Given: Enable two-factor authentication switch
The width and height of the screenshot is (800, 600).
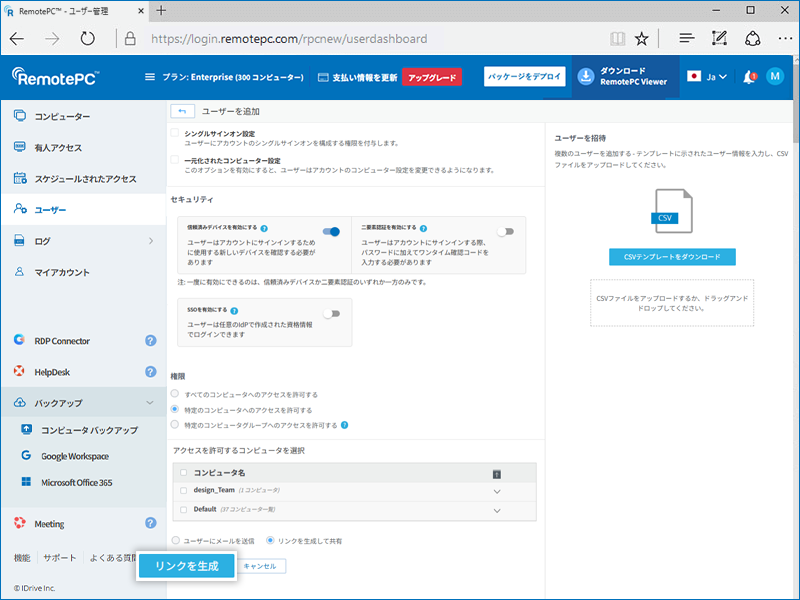Looking at the screenshot, I should coord(505,232).
